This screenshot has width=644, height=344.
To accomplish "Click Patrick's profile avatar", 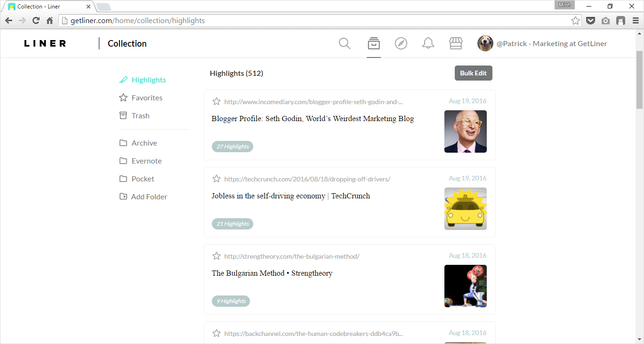I will point(485,43).
